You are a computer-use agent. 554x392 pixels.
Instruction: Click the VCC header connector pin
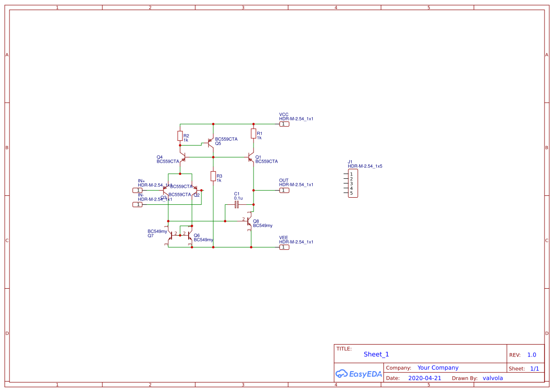[x=284, y=123]
